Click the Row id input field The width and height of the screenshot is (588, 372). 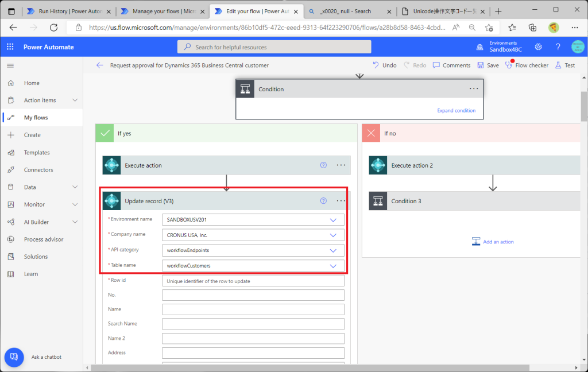click(x=253, y=281)
